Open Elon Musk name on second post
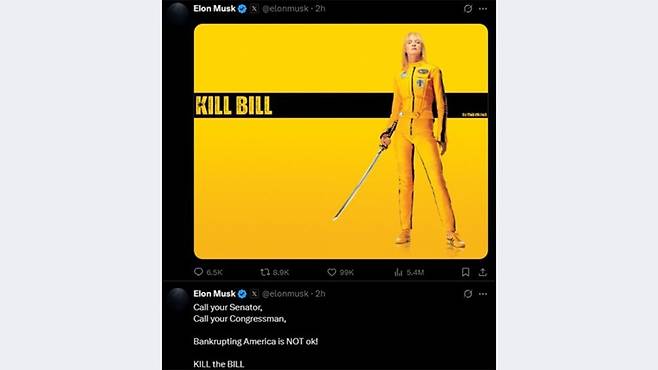 point(214,294)
